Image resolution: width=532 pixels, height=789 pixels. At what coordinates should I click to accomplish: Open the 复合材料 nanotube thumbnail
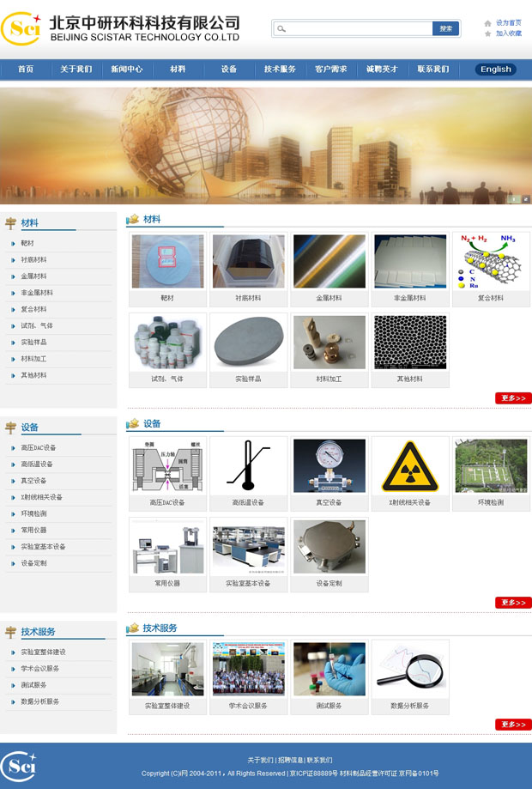491,262
